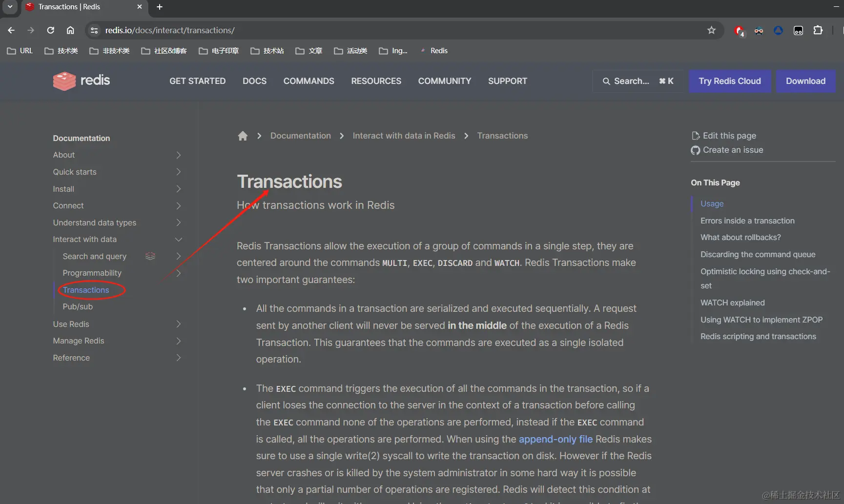Open the 非技术类 bookmark folder
This screenshot has height=504, width=844.
[109, 51]
